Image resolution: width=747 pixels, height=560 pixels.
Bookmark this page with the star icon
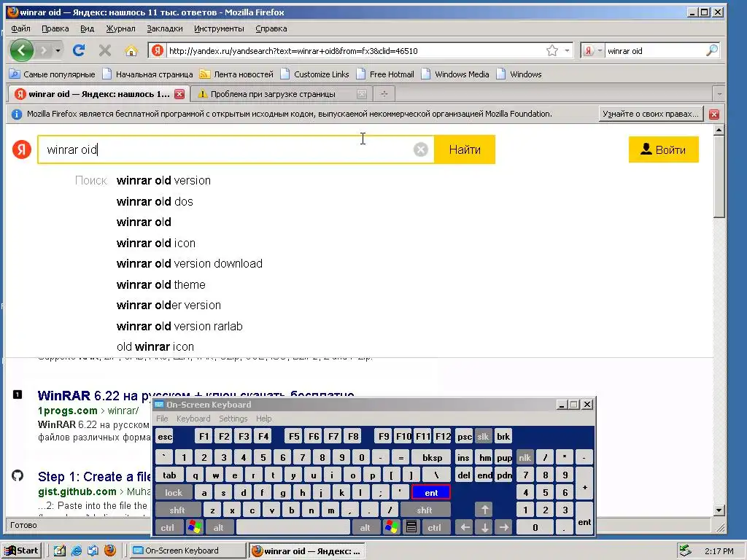coord(552,50)
